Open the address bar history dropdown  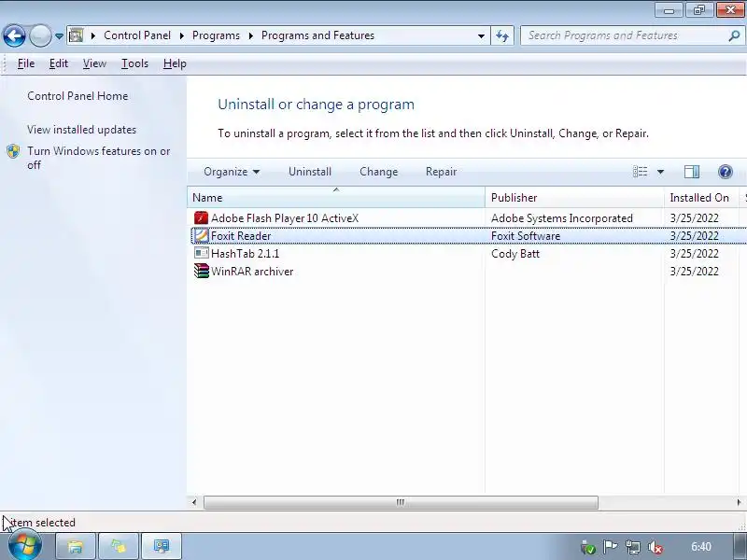[481, 36]
